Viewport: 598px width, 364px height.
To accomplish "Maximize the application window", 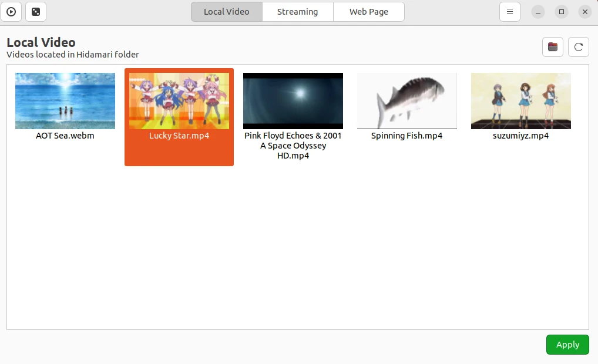I will click(562, 12).
